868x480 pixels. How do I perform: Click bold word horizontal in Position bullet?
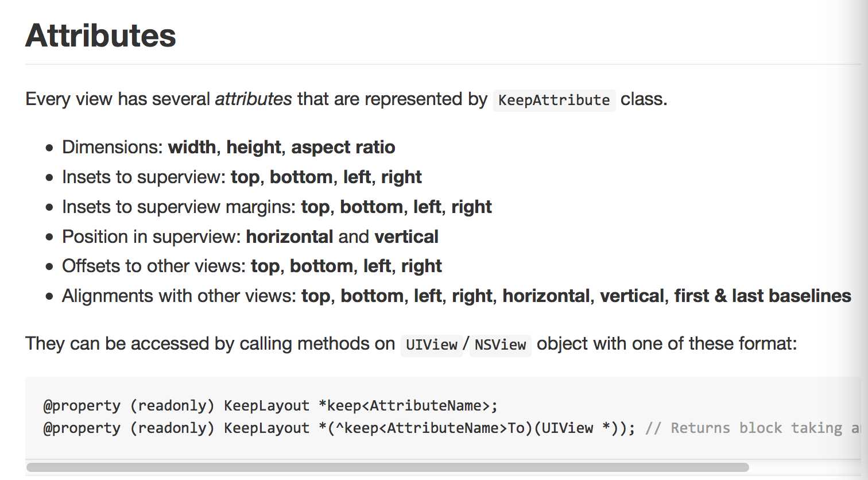[x=289, y=237]
